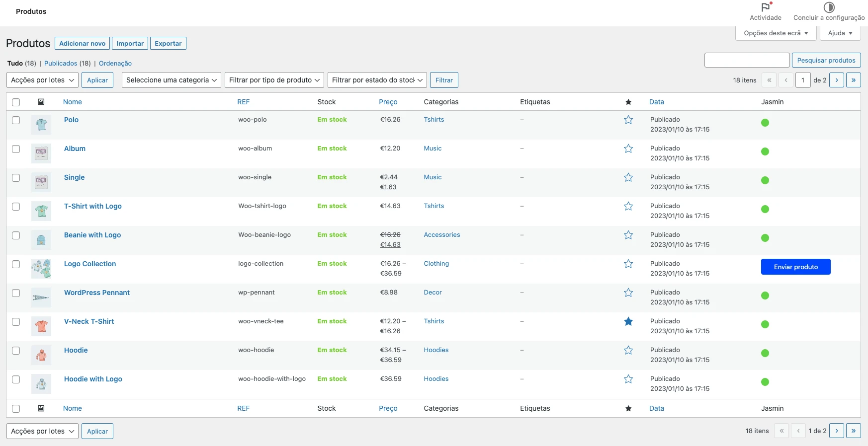Open top Acções por lotes dropdown
The image size is (868, 446).
pyautogui.click(x=43, y=80)
